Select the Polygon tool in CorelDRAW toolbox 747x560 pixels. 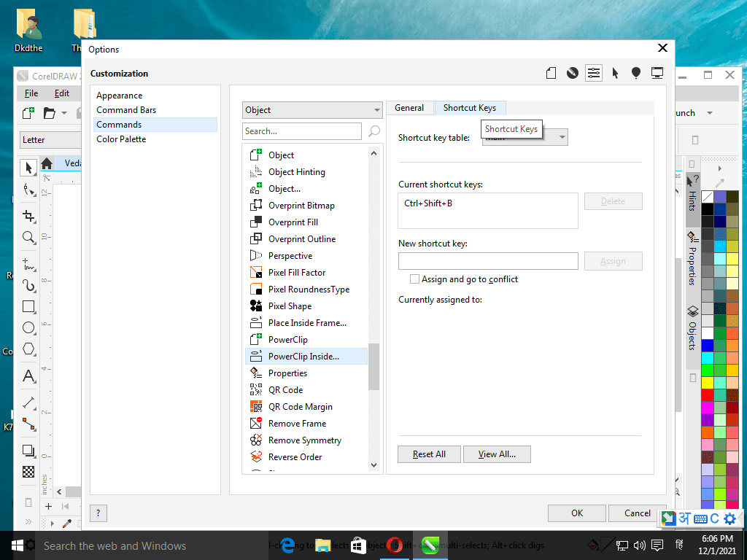pyautogui.click(x=28, y=349)
